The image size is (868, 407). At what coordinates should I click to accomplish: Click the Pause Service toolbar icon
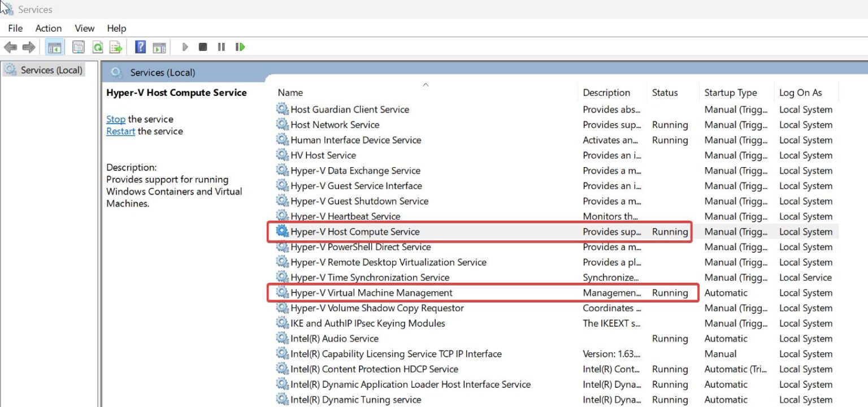pos(221,47)
